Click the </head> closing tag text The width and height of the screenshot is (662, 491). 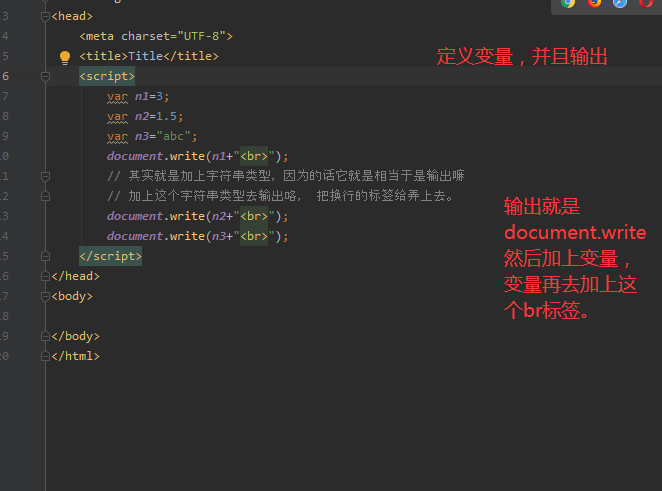pyautogui.click(x=76, y=276)
